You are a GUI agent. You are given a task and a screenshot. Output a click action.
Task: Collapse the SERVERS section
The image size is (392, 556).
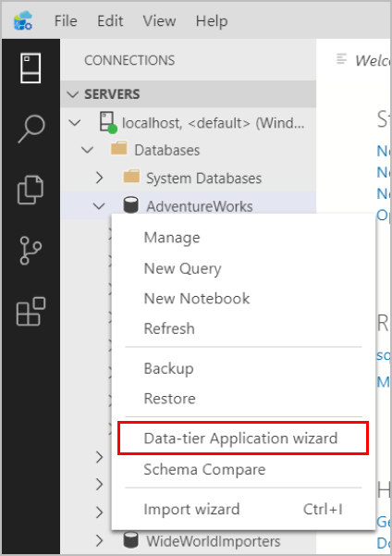pyautogui.click(x=73, y=94)
